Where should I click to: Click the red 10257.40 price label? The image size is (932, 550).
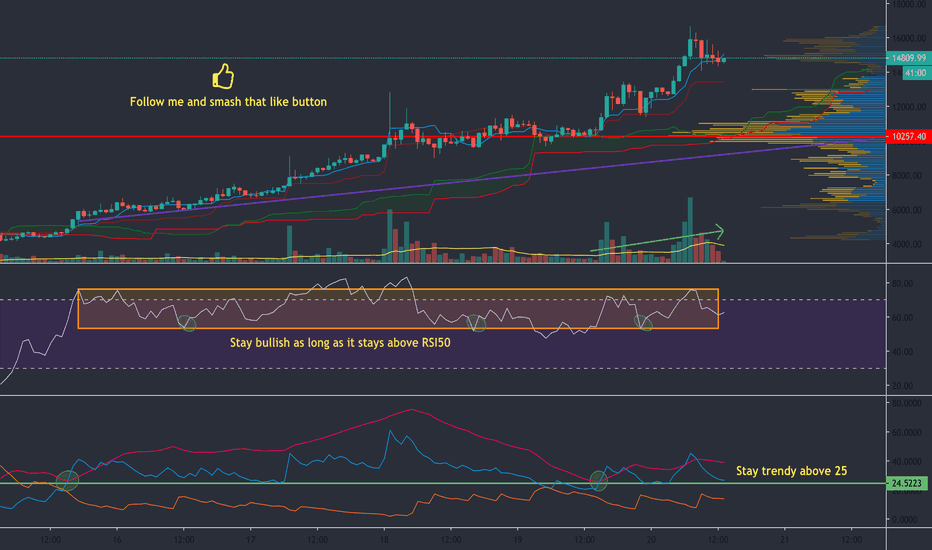[908, 136]
